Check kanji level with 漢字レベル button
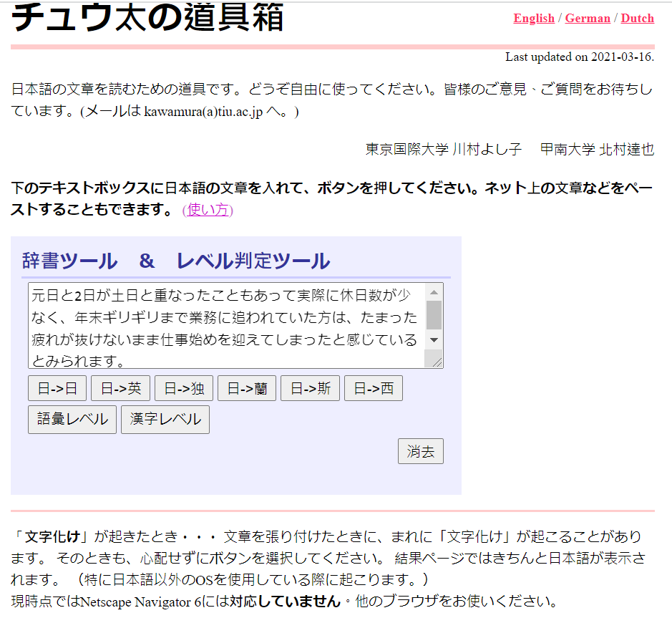This screenshot has width=672, height=618. click(165, 420)
